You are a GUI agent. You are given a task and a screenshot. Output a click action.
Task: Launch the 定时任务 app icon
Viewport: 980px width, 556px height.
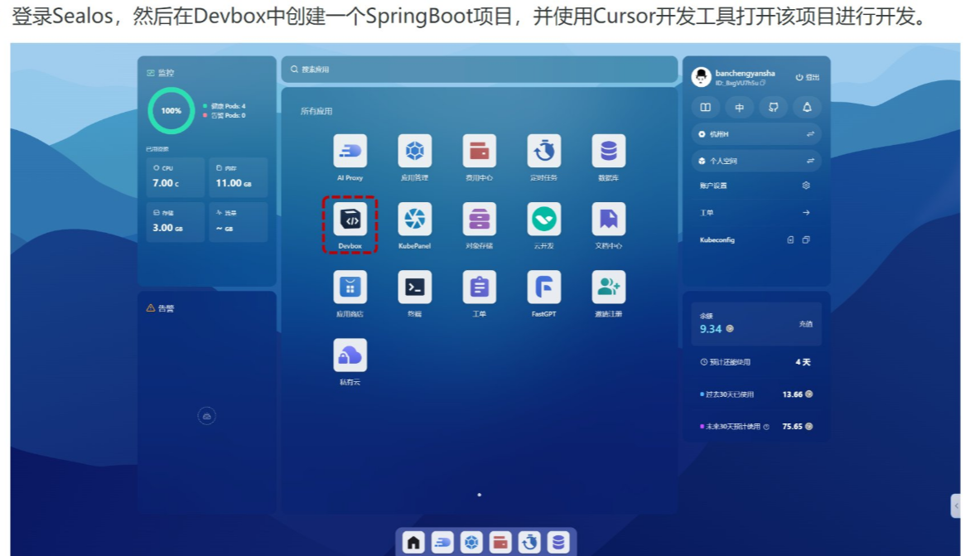(x=543, y=151)
